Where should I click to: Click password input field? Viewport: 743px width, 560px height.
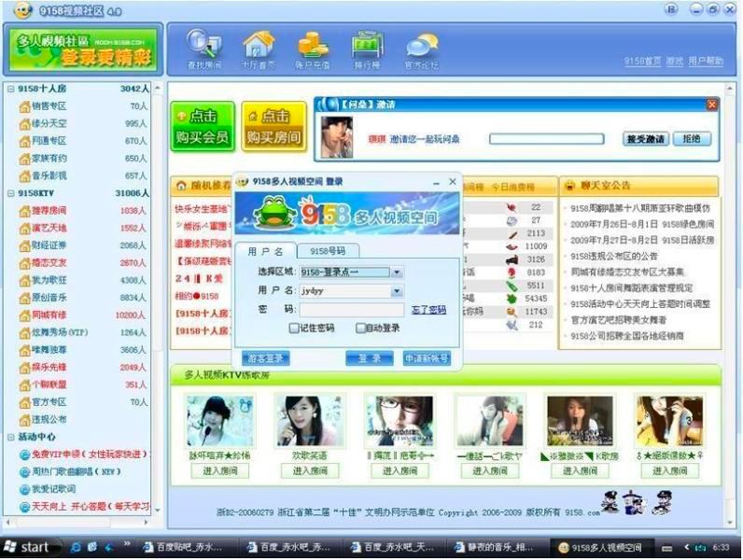pos(352,310)
